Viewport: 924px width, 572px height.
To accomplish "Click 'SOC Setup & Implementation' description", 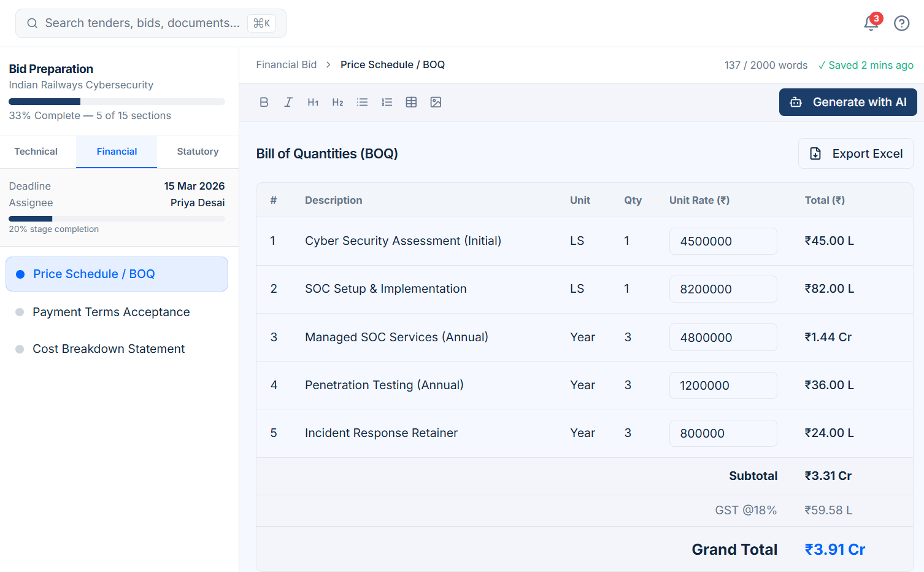I will pyautogui.click(x=386, y=289).
